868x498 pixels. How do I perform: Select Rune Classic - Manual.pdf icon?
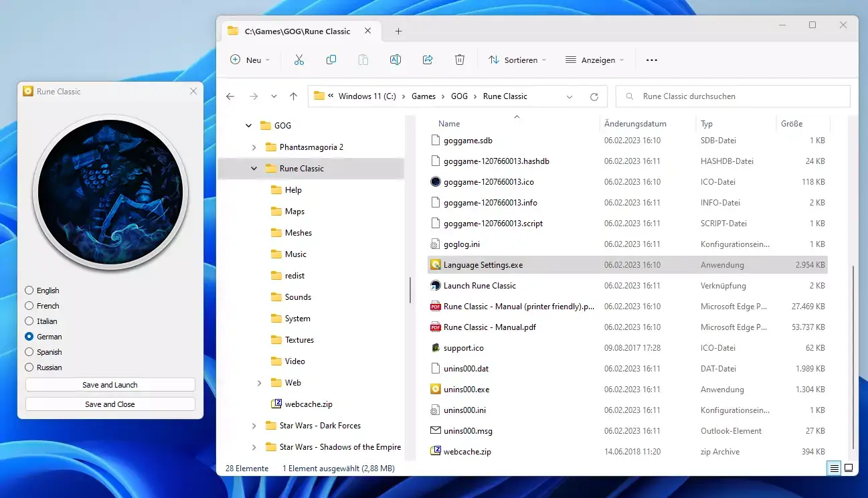436,327
